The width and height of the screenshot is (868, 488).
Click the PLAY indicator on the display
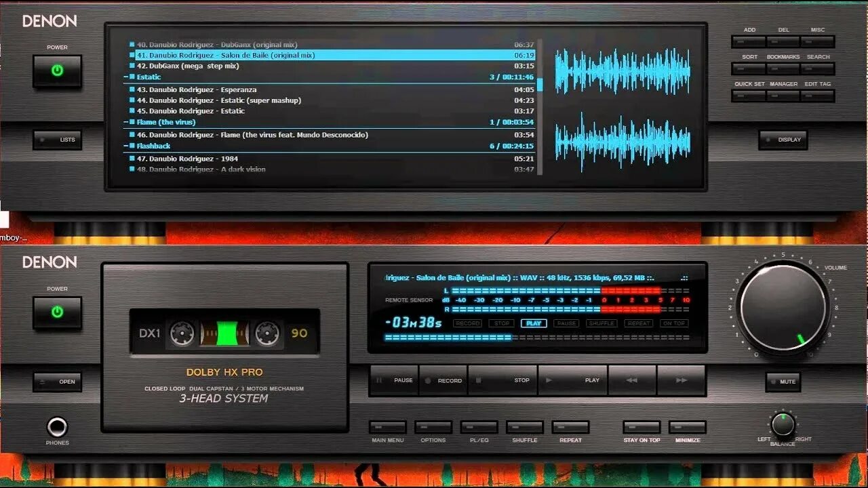click(x=534, y=323)
